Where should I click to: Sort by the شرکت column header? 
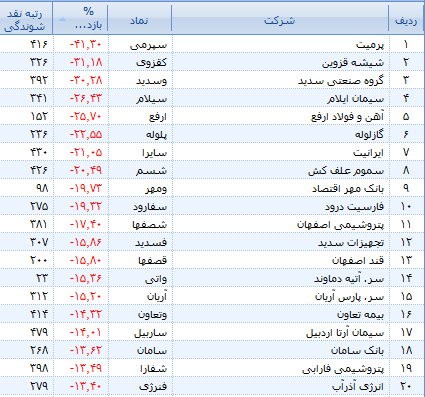point(280,21)
